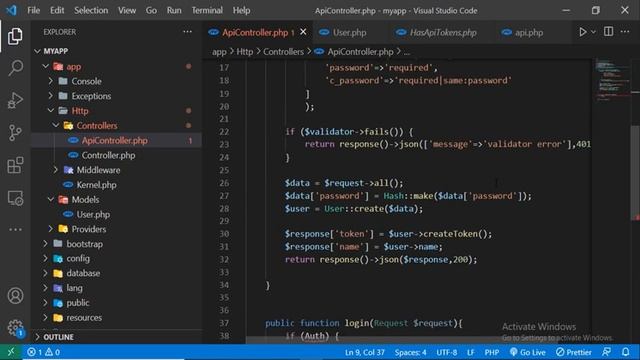Viewport: 640px width, 360px height.
Task: Open the Explorer view in activity bar
Action: 15,36
